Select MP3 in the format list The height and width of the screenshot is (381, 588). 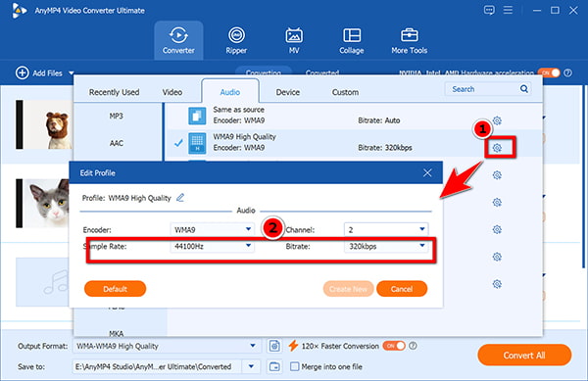pyautogui.click(x=117, y=116)
